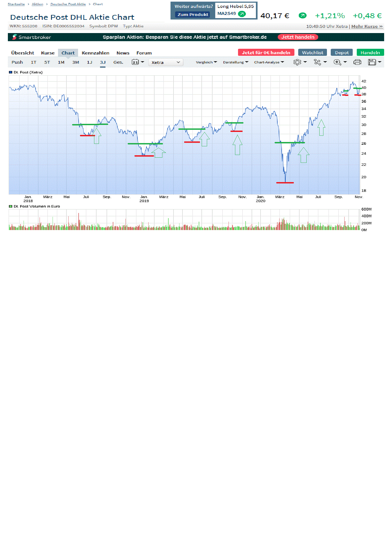
Task: Expand the arrow beside the save icon
Action: point(380,62)
